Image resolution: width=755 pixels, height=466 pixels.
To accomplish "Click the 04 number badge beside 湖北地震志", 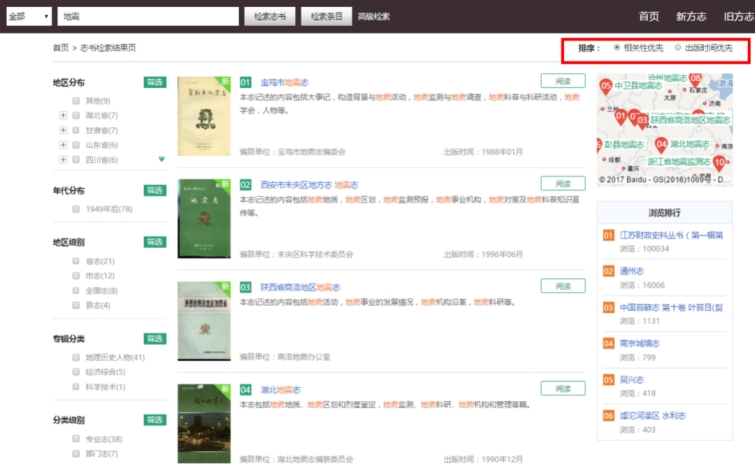I will click(x=246, y=389).
